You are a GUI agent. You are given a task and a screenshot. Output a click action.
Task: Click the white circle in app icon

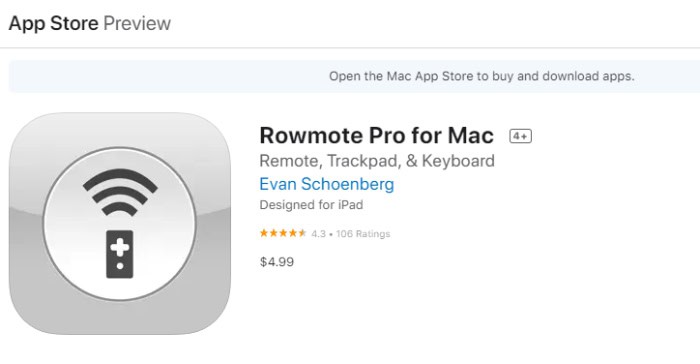[120, 223]
